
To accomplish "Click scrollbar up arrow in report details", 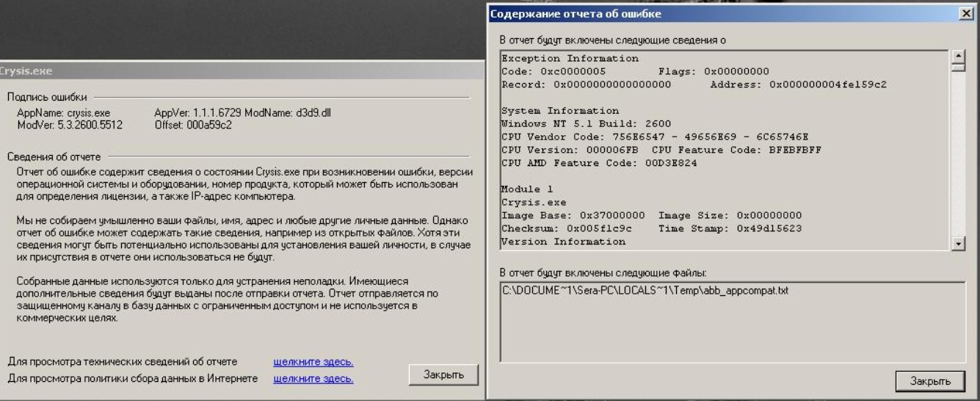I will pyautogui.click(x=957, y=56).
